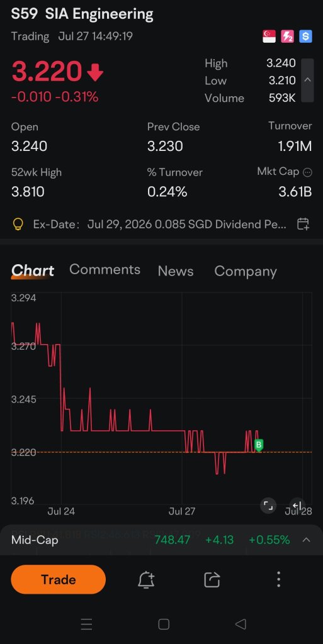The height and width of the screenshot is (644, 323).
Task: Tap the price change -0.010 -0.31%
Action: 55,97
